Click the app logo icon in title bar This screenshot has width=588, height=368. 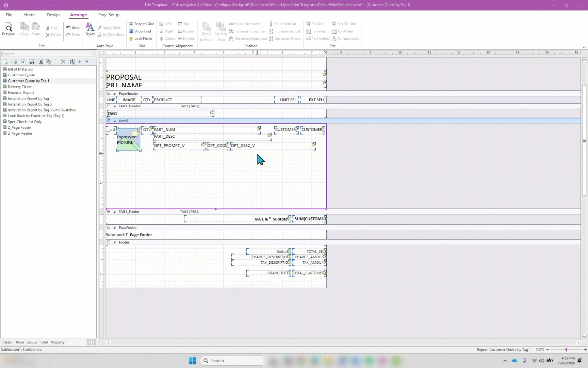tap(6, 5)
